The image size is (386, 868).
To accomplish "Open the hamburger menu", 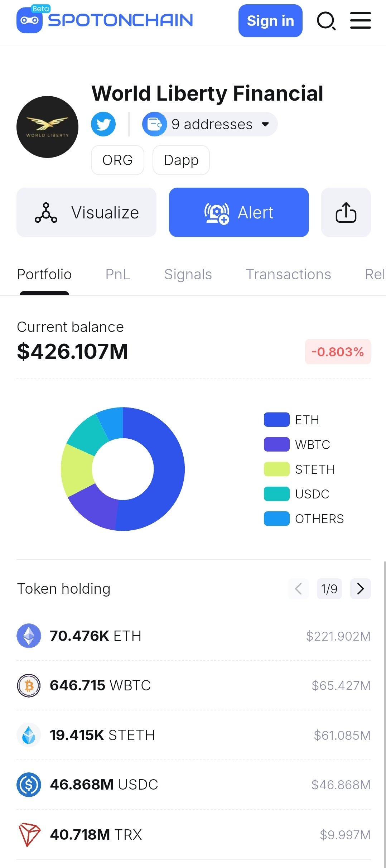I will 360,20.
